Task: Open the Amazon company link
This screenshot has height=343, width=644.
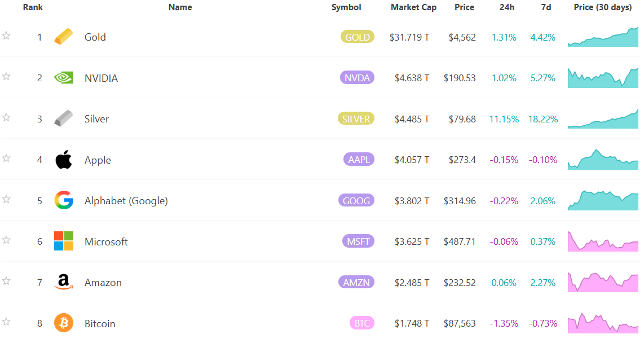Action: (103, 282)
